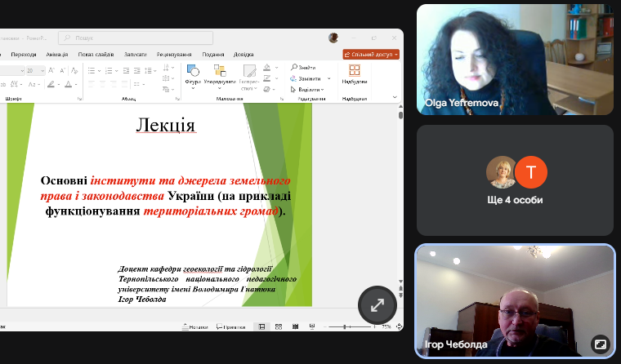Click the 'Лекція' slide title

166,126
